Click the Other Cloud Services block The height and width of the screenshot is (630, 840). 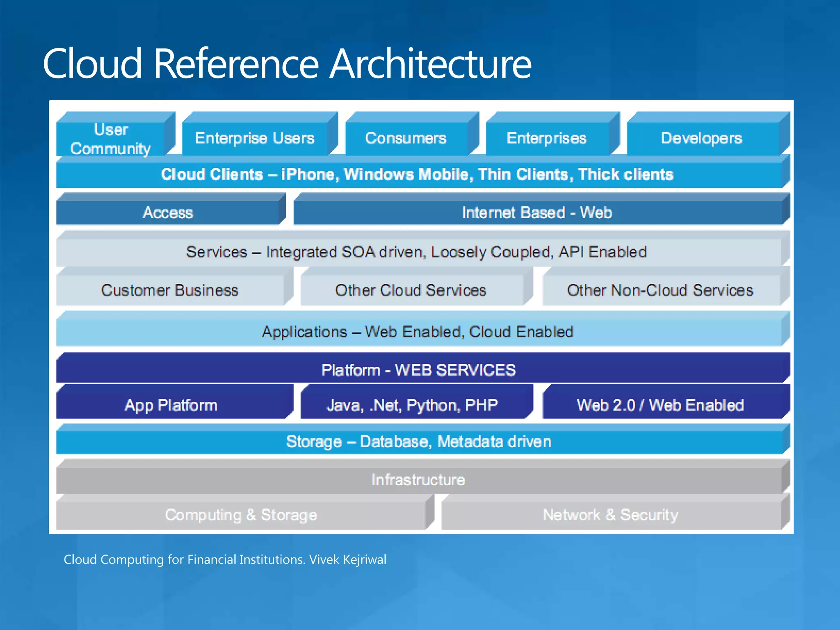411,290
